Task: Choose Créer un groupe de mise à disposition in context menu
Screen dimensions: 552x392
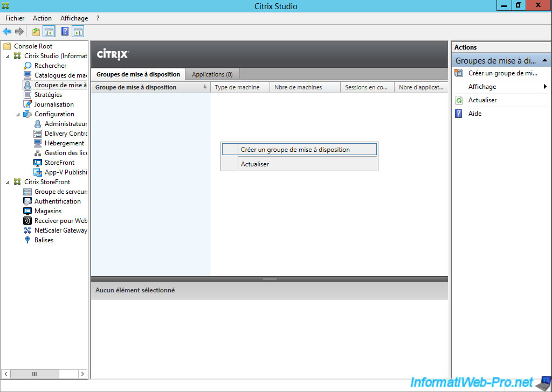Action: (x=300, y=149)
